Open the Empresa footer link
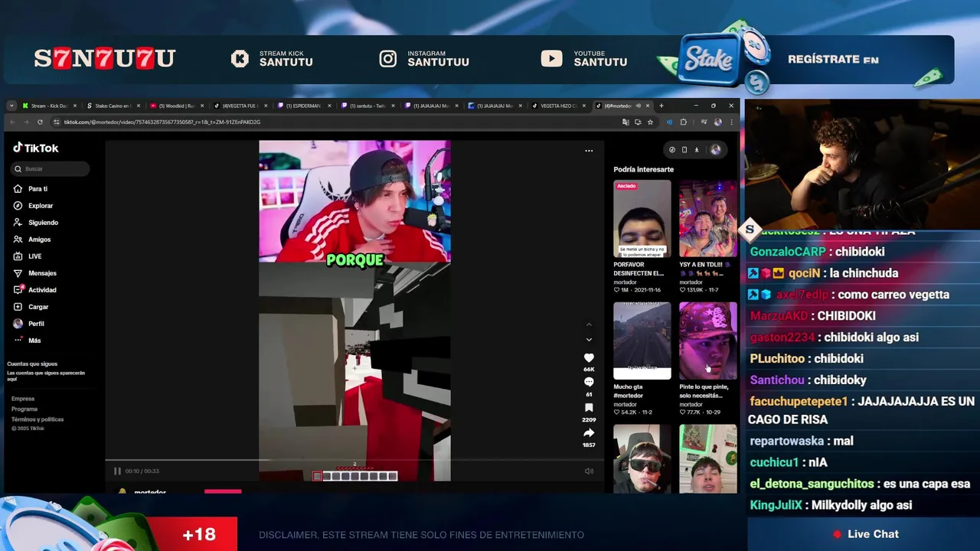Screen dimensions: 980x551 (23, 399)
